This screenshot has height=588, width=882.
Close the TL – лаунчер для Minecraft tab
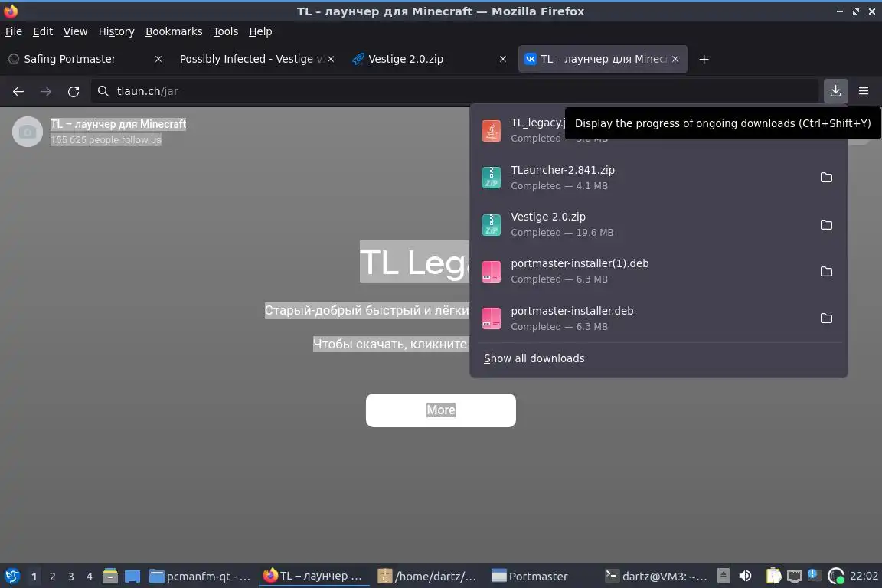(675, 59)
